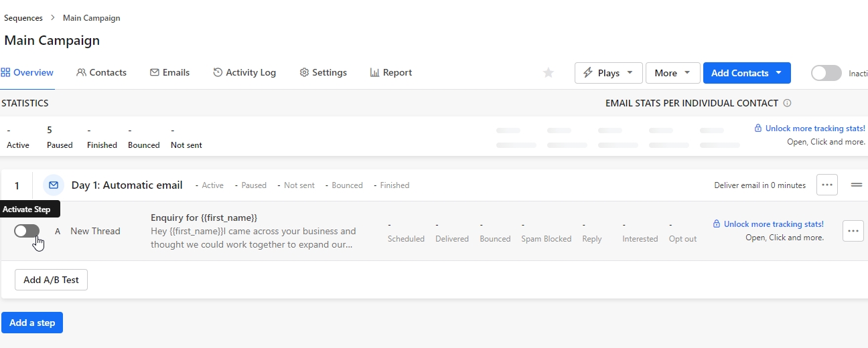Click the lock icon in New Thread row

(x=717, y=224)
